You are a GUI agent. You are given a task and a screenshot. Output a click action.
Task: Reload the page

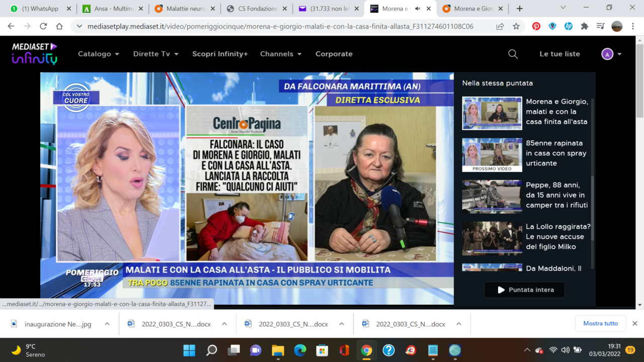click(x=43, y=26)
